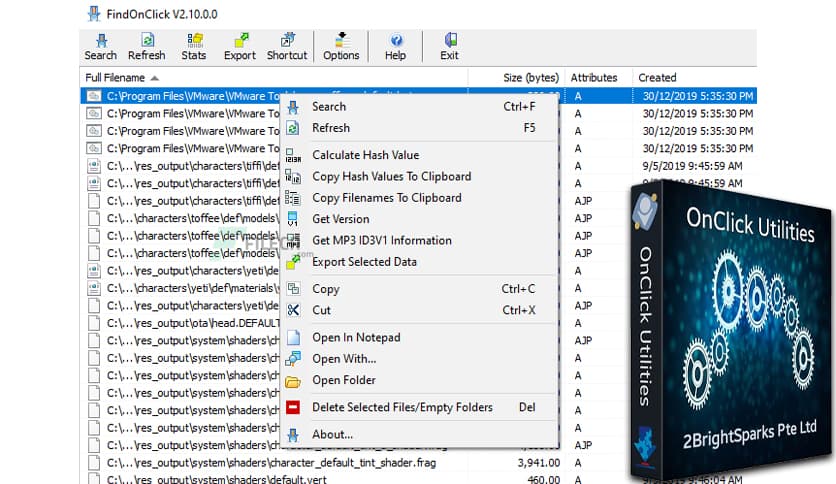836x484 pixels.
Task: Select Calculate Hash Value menu entry
Action: 419,155
